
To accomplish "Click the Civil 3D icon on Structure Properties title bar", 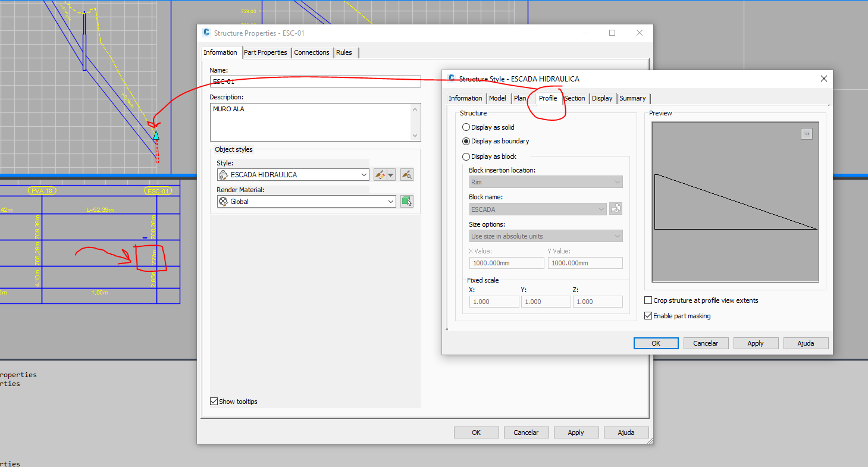I will [x=206, y=33].
